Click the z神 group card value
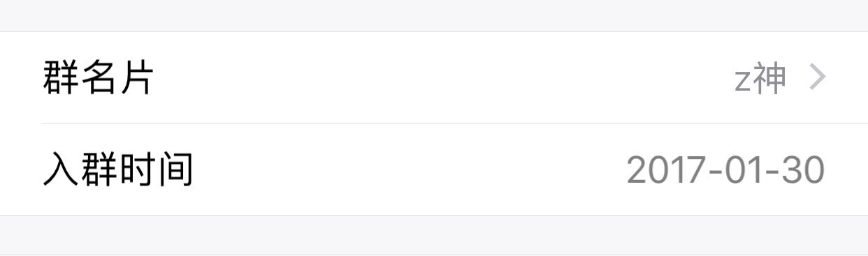Viewport: 868px width, 256px height. coord(760,78)
